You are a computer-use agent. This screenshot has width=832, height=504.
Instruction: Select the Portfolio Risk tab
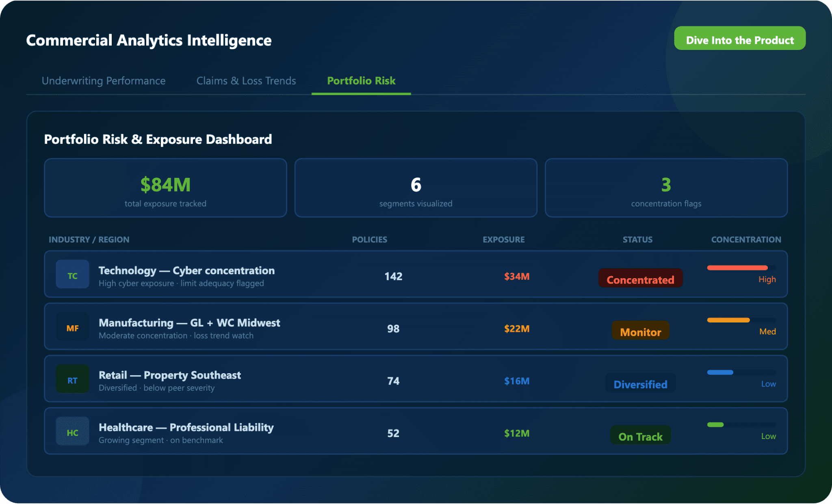[x=361, y=81]
